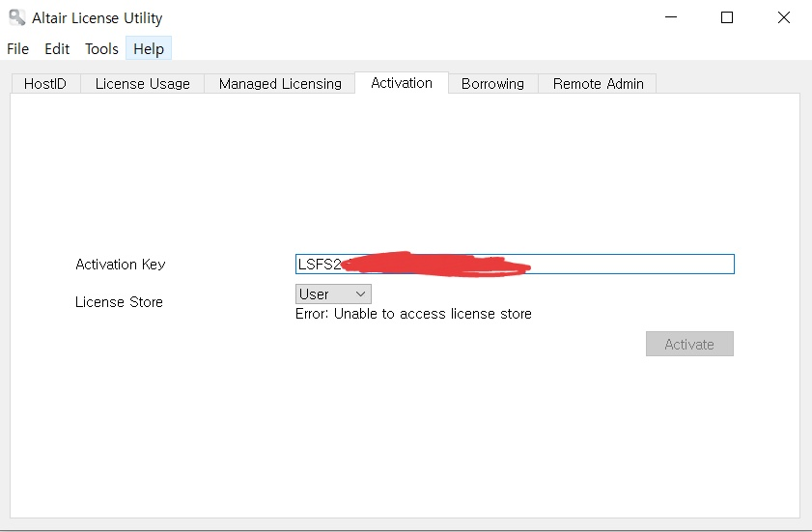Select the Activation tab
Screen dimensions: 812x532
point(402,83)
